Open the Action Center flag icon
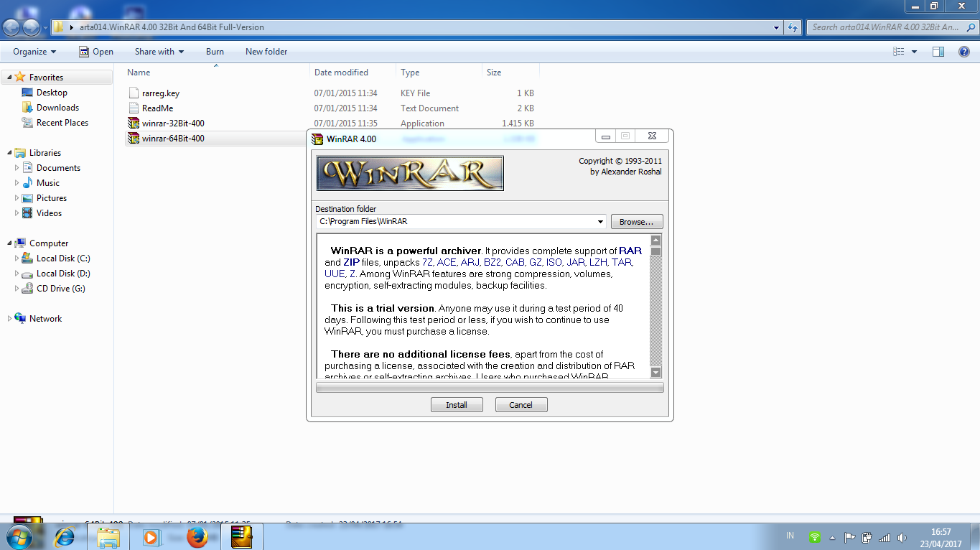This screenshot has height=550, width=980. click(849, 537)
